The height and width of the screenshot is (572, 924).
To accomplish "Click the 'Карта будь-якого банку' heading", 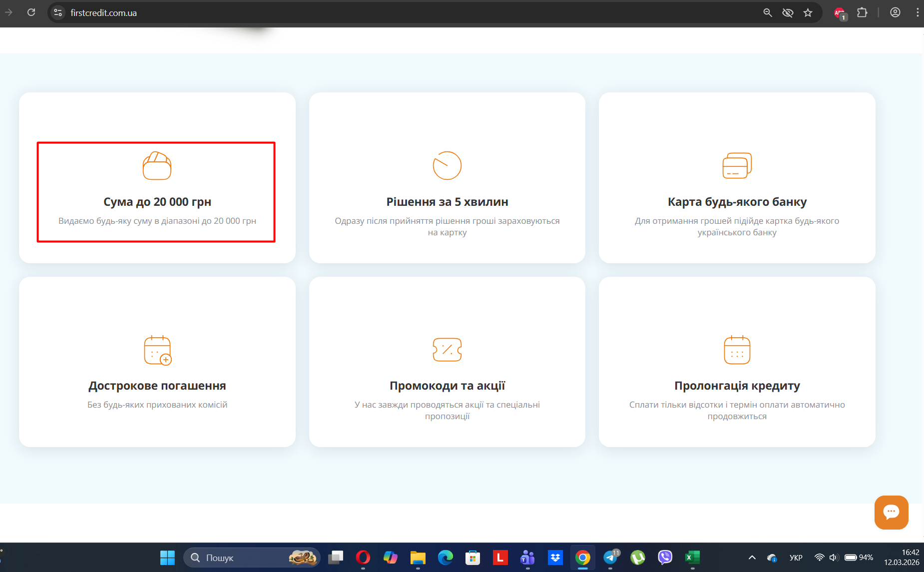I will 737,202.
